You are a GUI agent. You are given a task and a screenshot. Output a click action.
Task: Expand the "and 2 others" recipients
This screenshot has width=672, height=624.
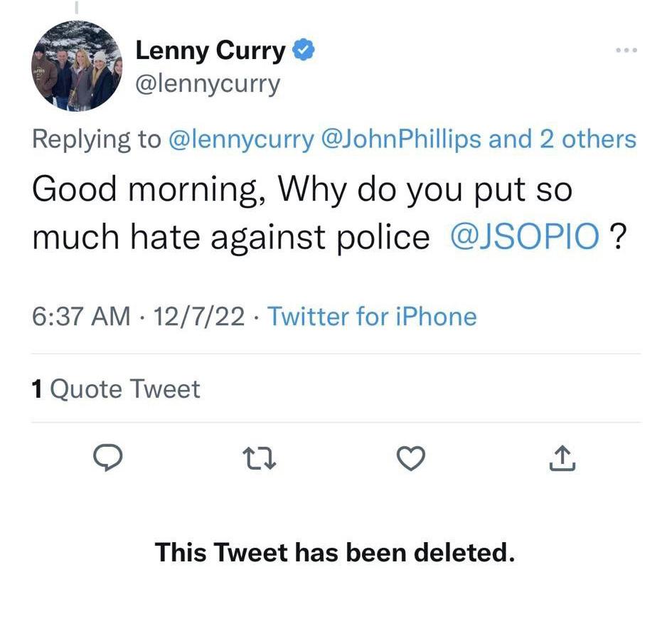[x=562, y=139]
